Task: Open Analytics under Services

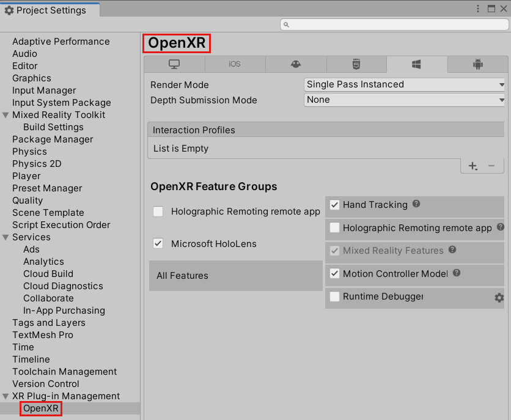Action: (x=43, y=262)
